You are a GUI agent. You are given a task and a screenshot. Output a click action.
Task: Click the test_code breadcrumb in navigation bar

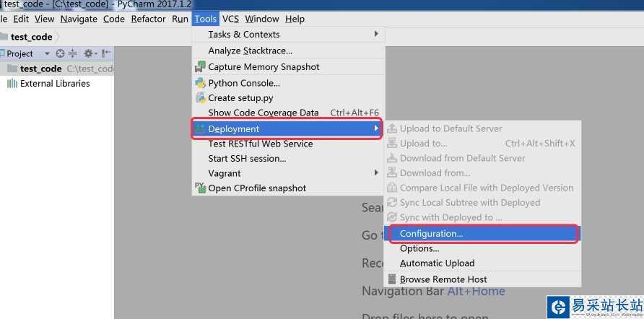pos(31,37)
